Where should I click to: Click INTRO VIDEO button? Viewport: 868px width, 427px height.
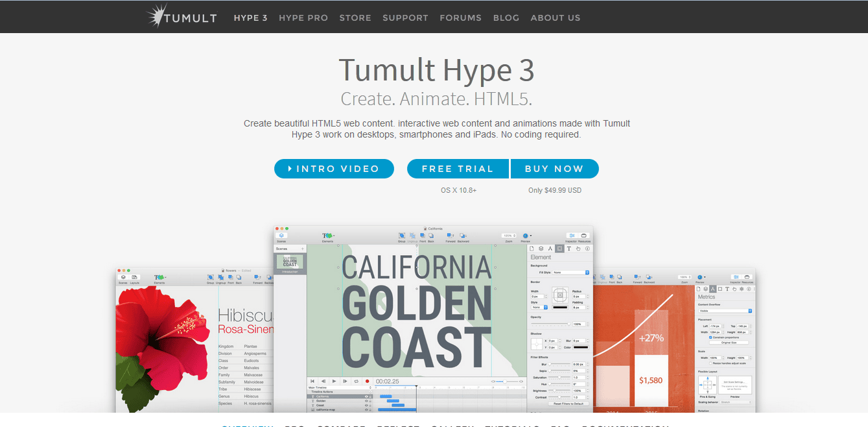tap(334, 169)
